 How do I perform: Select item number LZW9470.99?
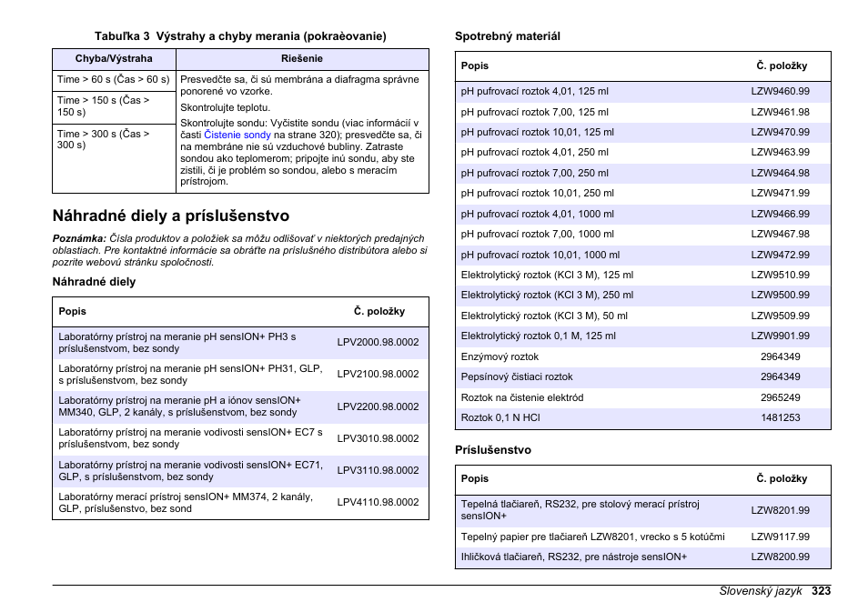pos(781,132)
